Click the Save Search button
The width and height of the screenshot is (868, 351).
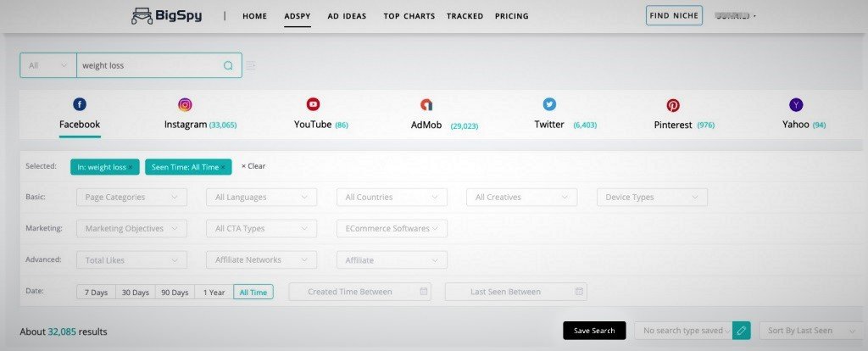[x=594, y=331]
